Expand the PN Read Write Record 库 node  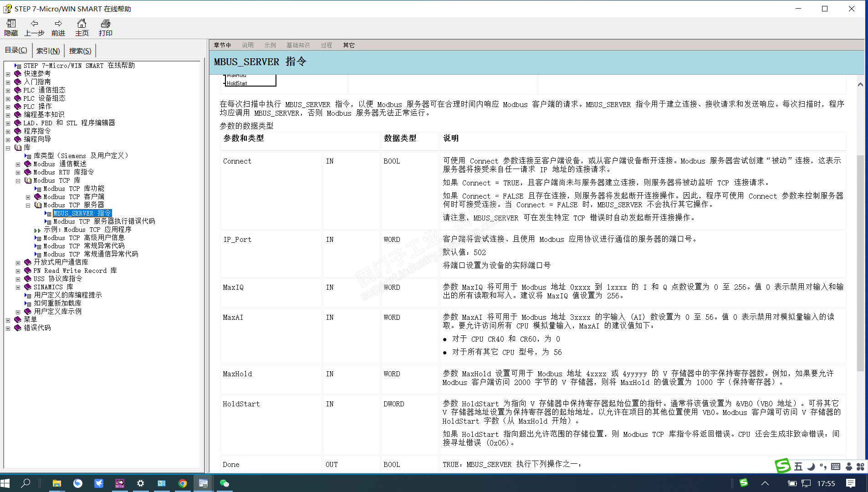pyautogui.click(x=18, y=271)
